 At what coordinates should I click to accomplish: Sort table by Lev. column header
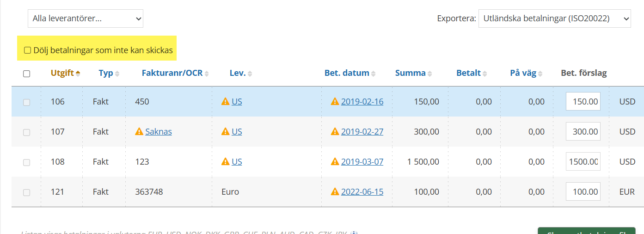click(x=237, y=73)
